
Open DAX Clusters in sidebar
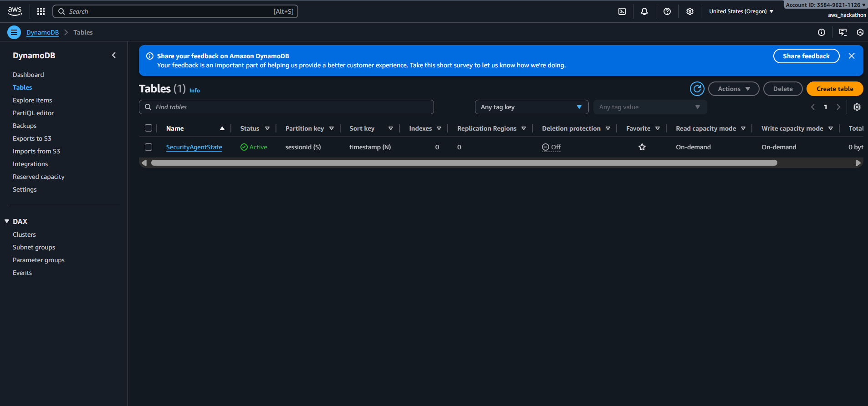pyautogui.click(x=24, y=234)
